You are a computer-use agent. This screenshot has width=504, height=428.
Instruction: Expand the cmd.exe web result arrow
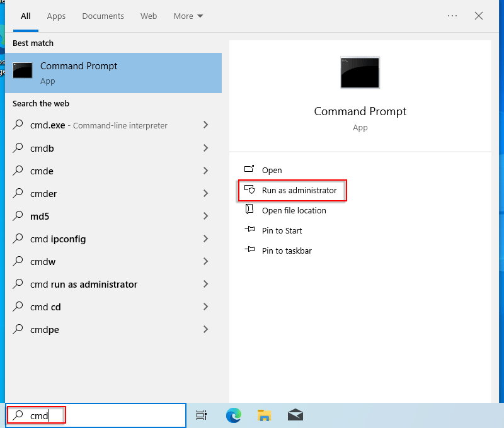click(206, 125)
